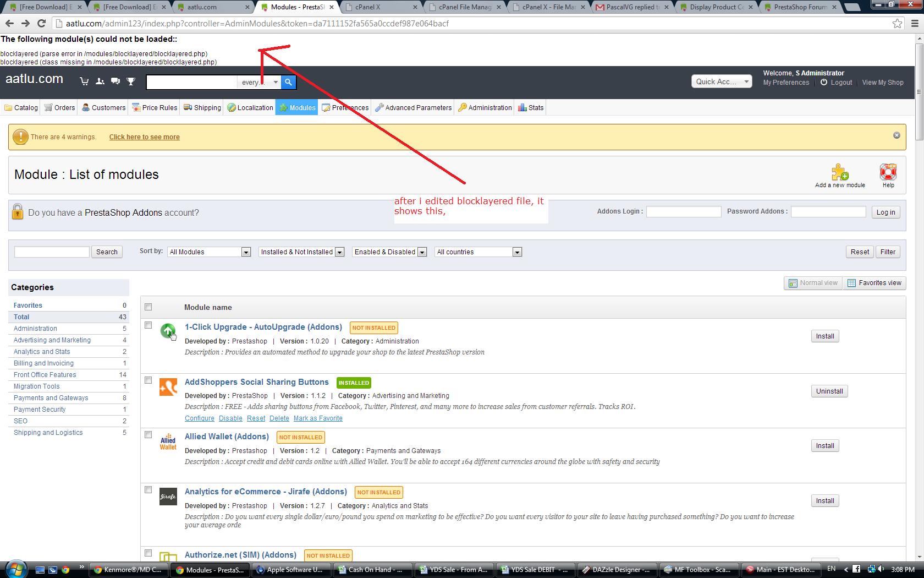Open the Windows Start button
Viewport: 924px width, 578px height.
15,569
